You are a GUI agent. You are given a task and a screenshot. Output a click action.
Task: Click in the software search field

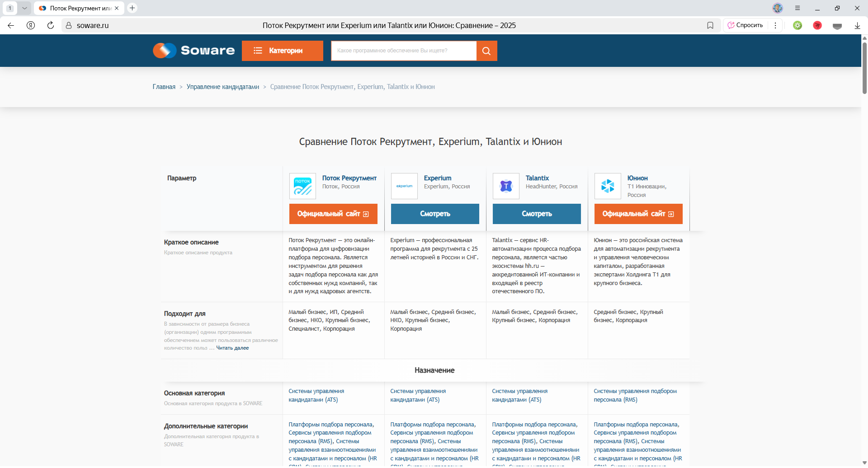pyautogui.click(x=403, y=51)
